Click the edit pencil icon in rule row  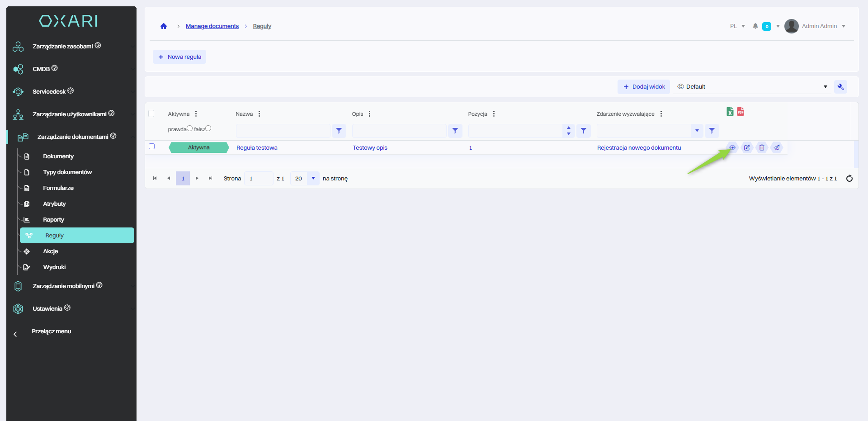[x=747, y=147]
